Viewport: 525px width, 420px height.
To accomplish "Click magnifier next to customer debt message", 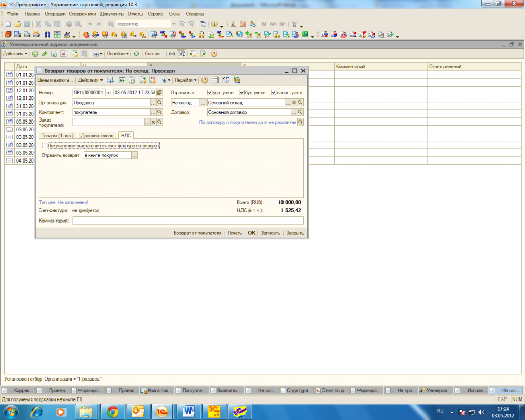I will 300,122.
